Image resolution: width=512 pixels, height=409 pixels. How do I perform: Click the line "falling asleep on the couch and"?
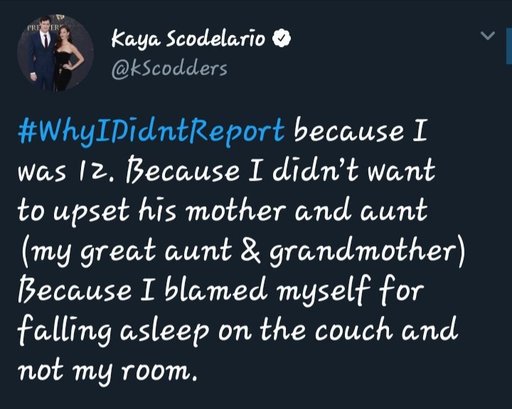pyautogui.click(x=237, y=331)
